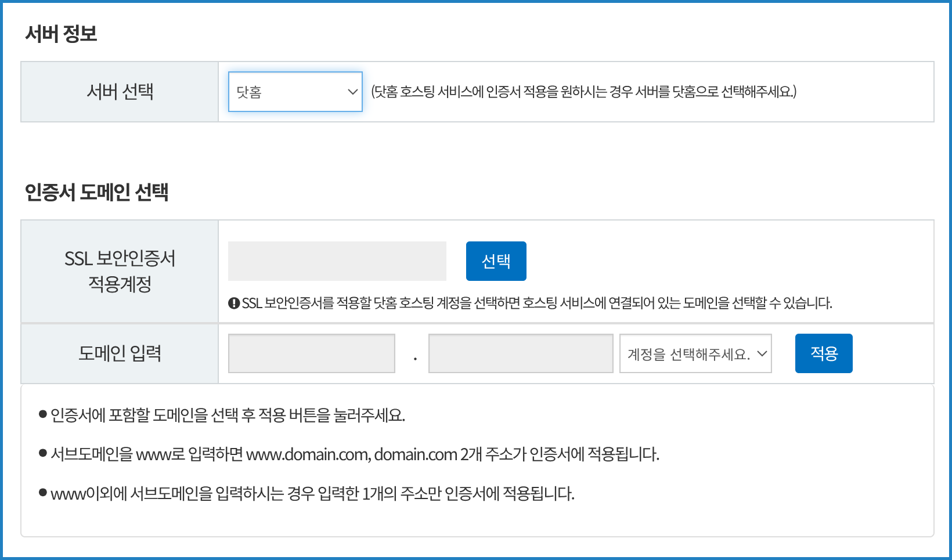Click the dot separator between domain fields
The width and height of the screenshot is (952, 560).
[415, 359]
